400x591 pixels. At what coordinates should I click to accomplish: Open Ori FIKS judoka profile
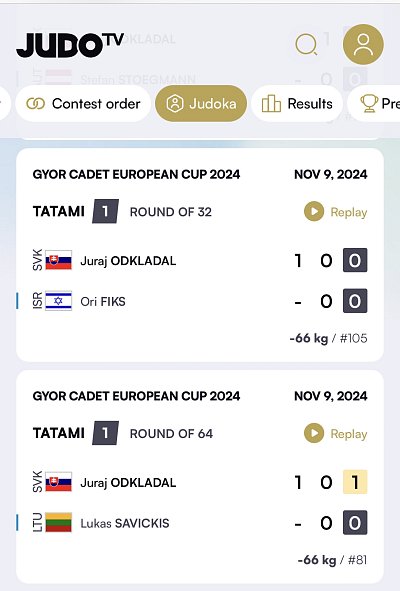pyautogui.click(x=103, y=302)
